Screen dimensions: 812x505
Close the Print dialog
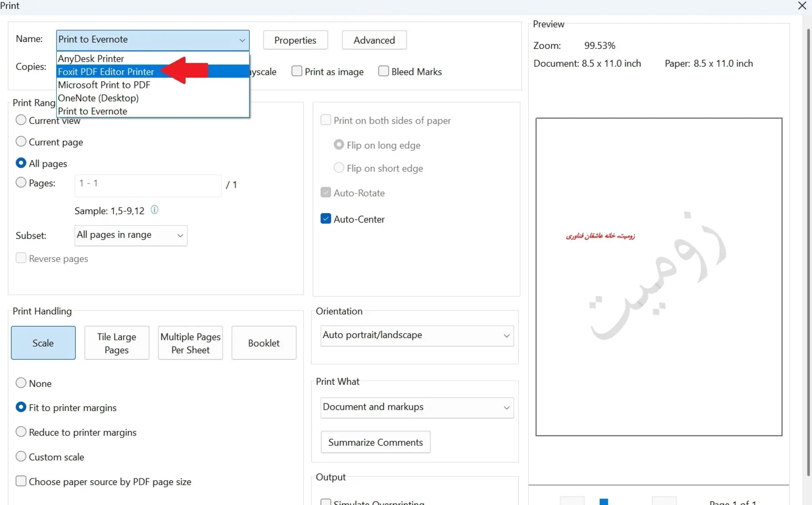click(x=802, y=6)
